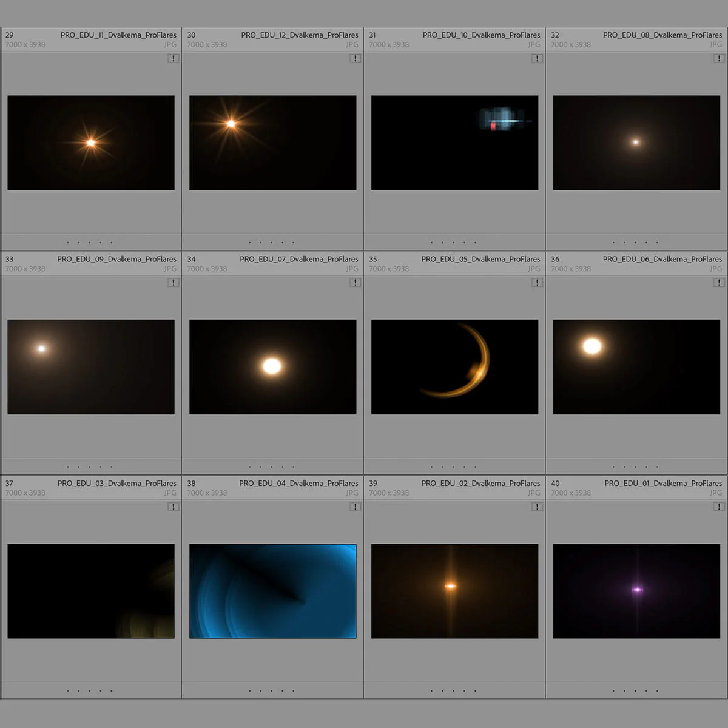728x728 pixels.
Task: Click the index number 39
Action: click(373, 484)
